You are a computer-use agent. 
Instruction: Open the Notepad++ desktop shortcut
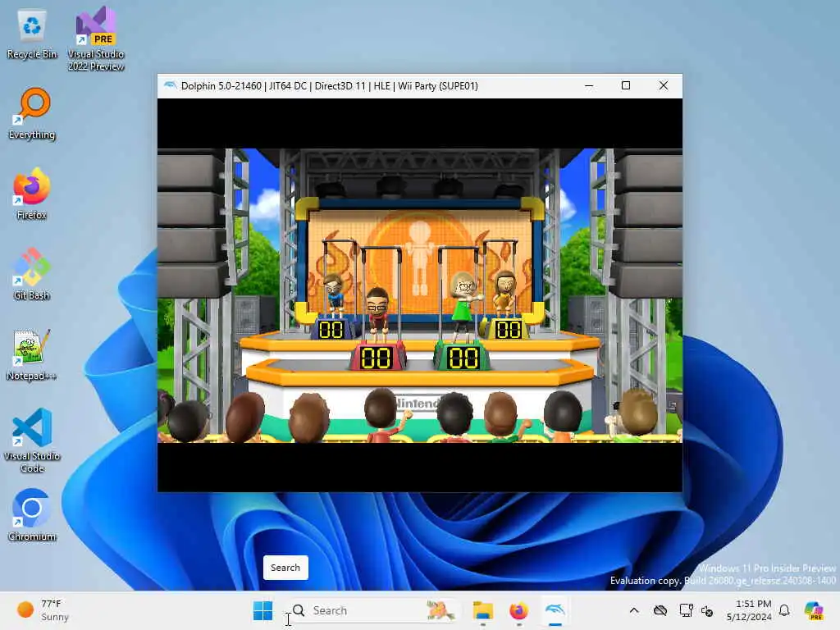[x=32, y=354]
